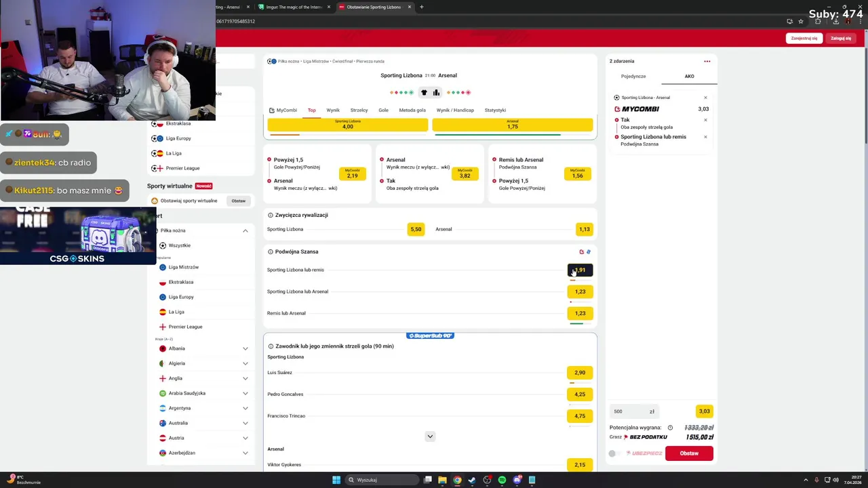This screenshot has height=488, width=868.
Task: Open the lineup shirt icon in the match header
Action: [x=425, y=92]
